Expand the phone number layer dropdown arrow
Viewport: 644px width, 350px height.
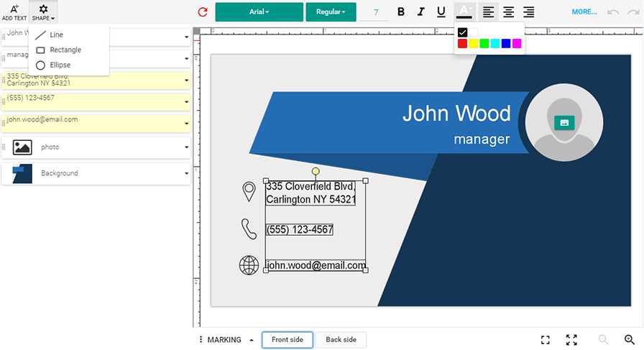[186, 102]
